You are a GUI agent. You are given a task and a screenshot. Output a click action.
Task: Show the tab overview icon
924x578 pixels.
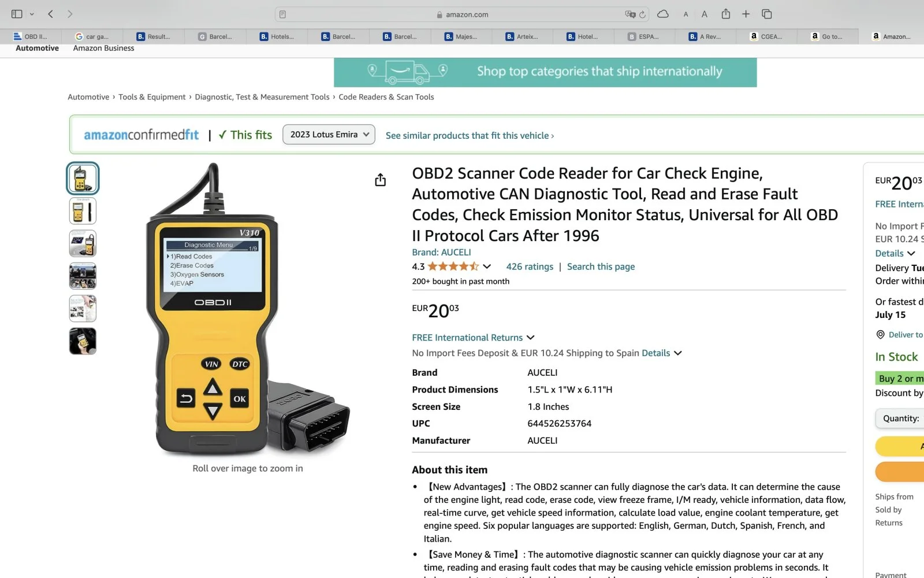(766, 14)
